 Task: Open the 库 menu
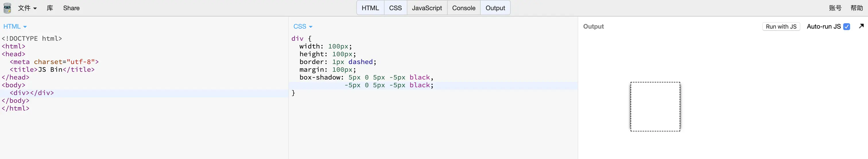point(50,8)
